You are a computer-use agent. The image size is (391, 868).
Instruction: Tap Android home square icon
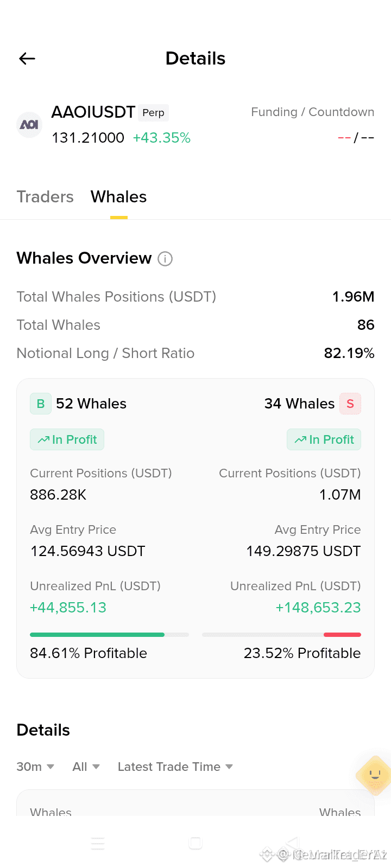(195, 843)
